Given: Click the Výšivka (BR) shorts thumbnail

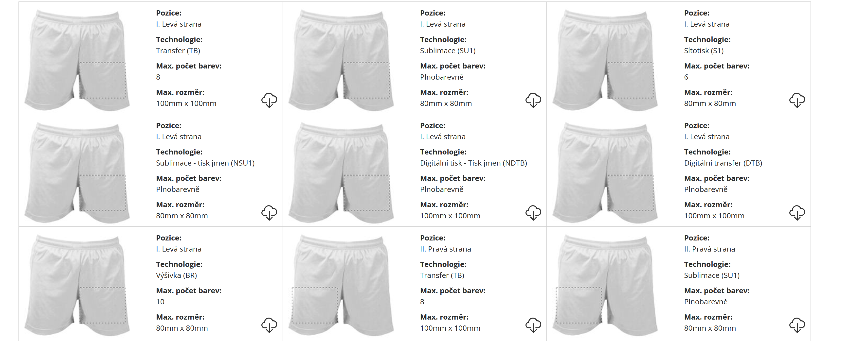Looking at the screenshot, I should pyautogui.click(x=77, y=284).
